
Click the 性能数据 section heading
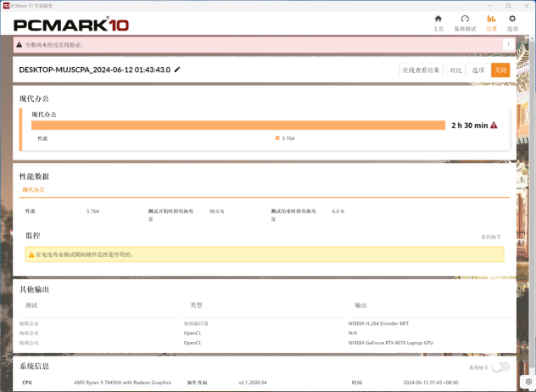tap(34, 176)
